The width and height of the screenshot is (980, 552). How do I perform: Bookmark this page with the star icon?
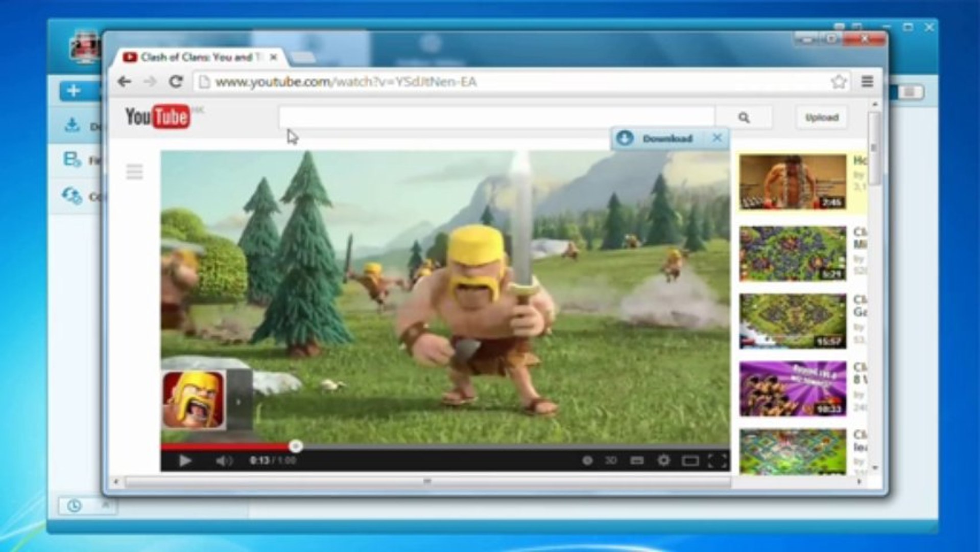(x=838, y=81)
